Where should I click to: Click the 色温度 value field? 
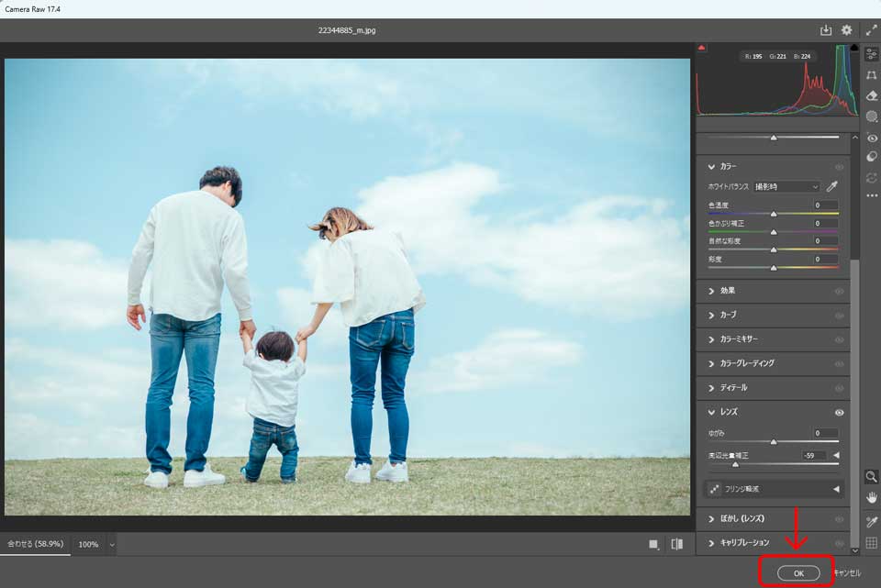point(825,205)
